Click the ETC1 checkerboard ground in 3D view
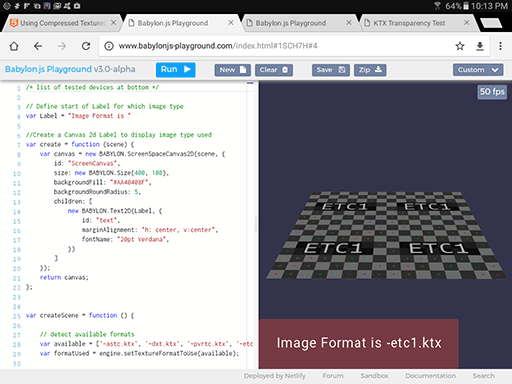This screenshot has height=384, width=512. [387, 235]
